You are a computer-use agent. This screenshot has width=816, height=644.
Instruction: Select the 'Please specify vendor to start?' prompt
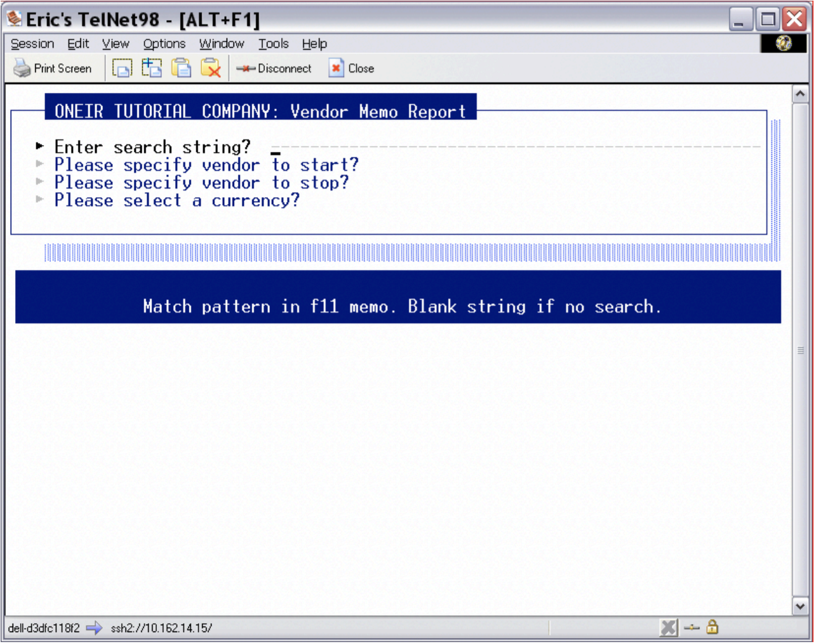(x=206, y=165)
